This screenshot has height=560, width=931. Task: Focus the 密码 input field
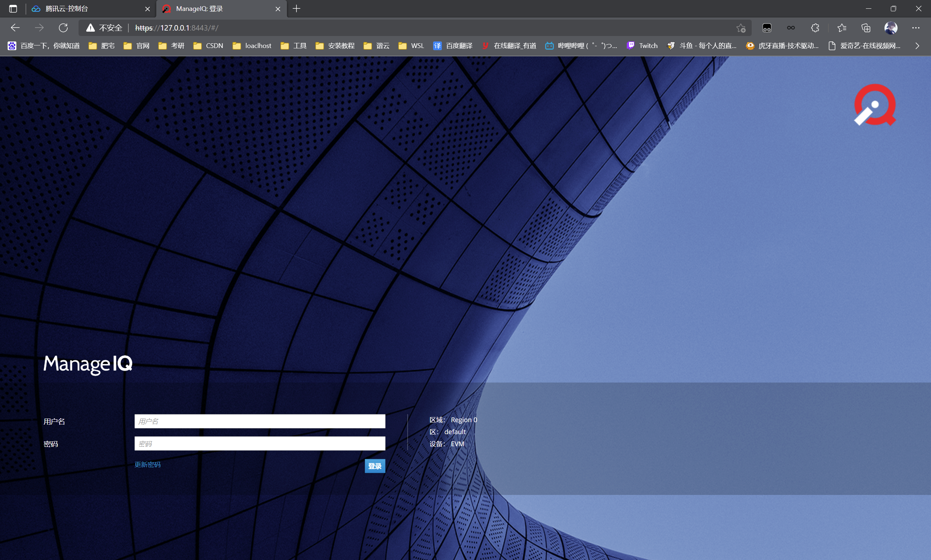260,444
